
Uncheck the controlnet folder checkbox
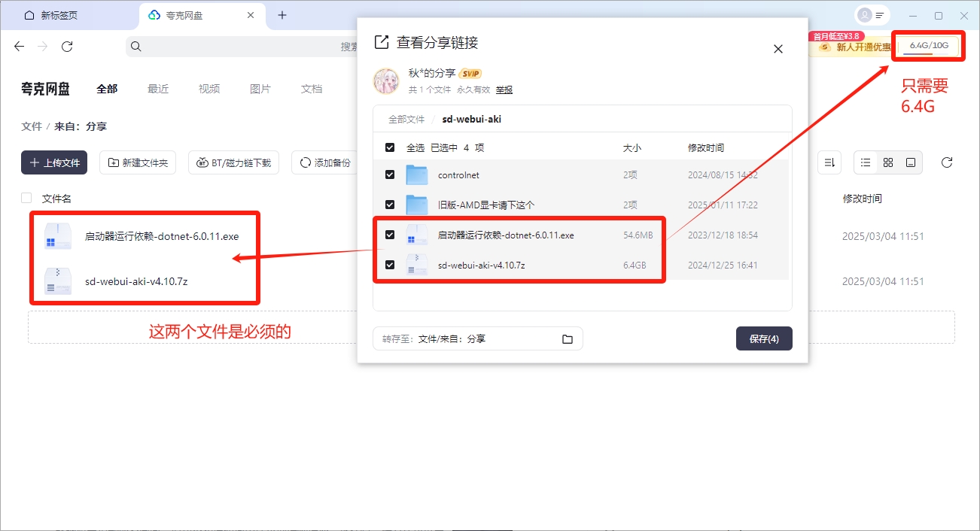(390, 174)
